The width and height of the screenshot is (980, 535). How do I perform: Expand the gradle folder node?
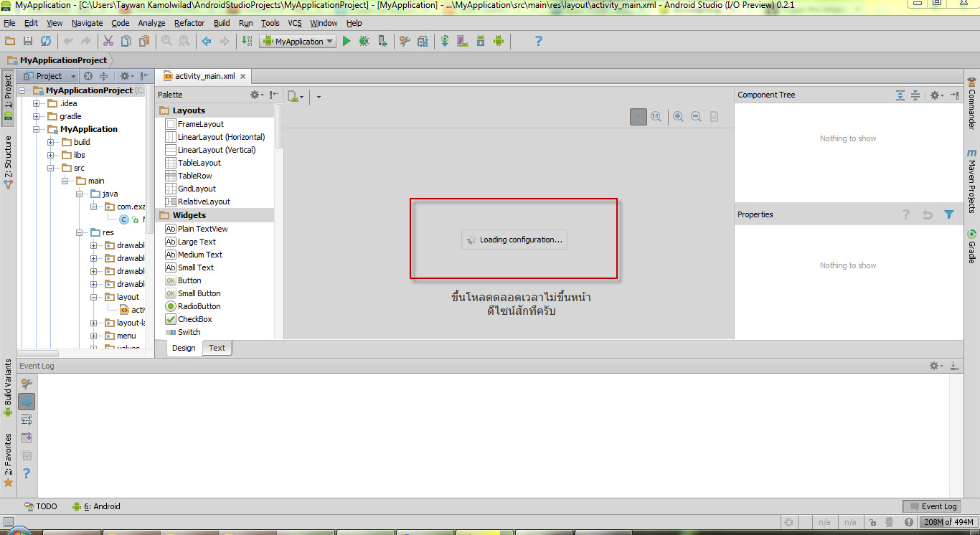click(x=37, y=116)
